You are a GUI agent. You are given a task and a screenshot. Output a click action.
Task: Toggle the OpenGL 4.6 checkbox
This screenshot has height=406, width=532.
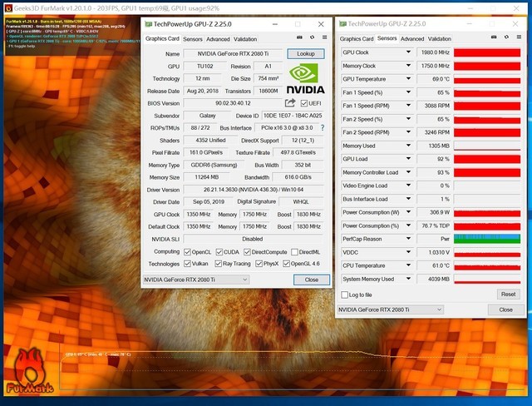[286, 264]
